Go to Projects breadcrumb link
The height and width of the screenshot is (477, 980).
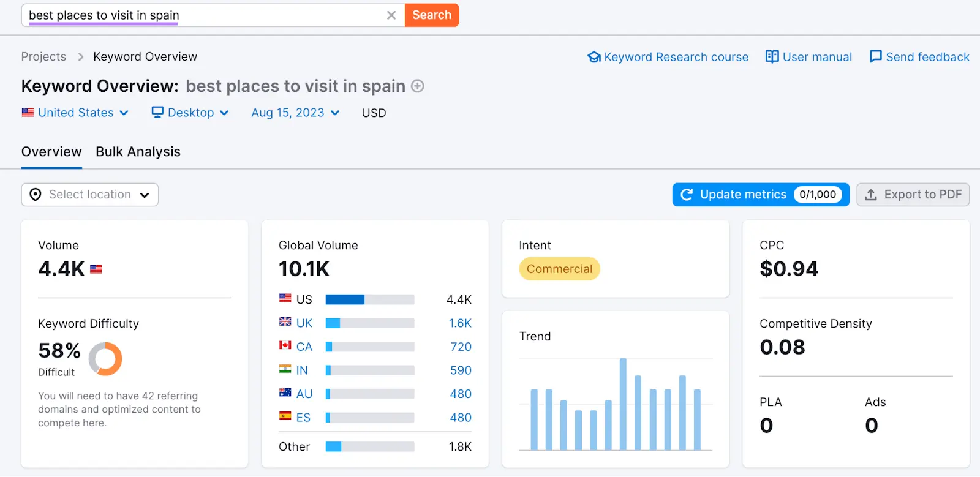point(43,57)
